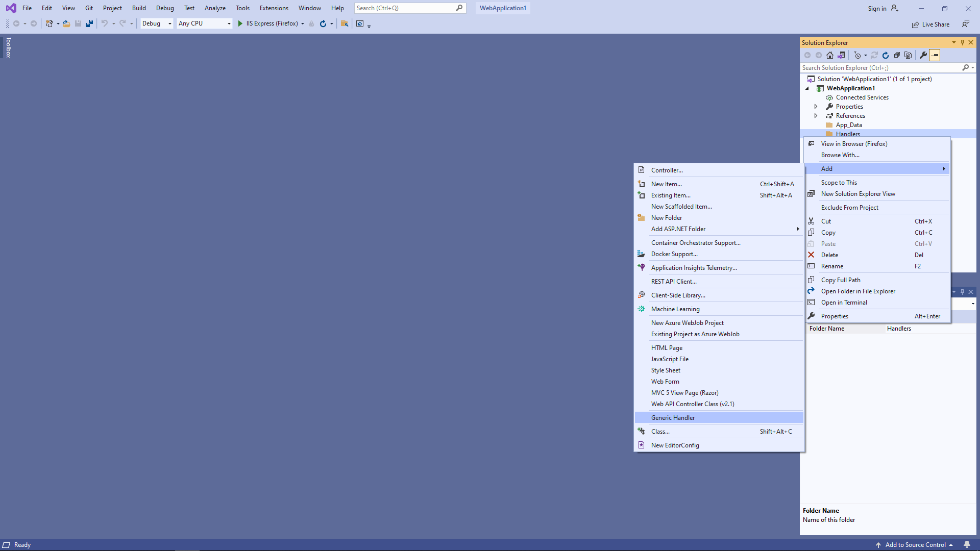
Task: Click the Collapse All icon in Solution Explorer
Action: (897, 55)
